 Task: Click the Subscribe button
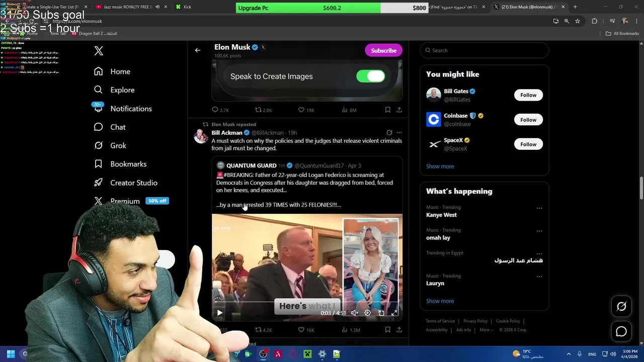pos(383,50)
